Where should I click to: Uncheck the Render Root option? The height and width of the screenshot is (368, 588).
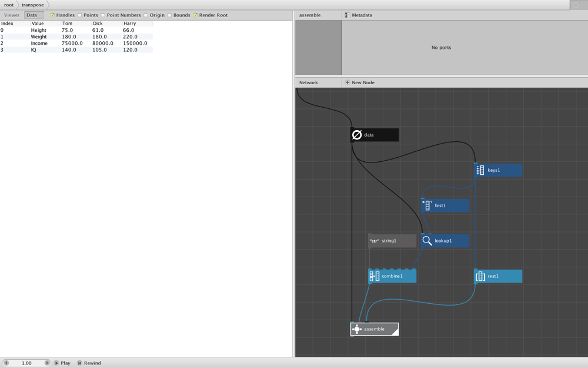[195, 15]
